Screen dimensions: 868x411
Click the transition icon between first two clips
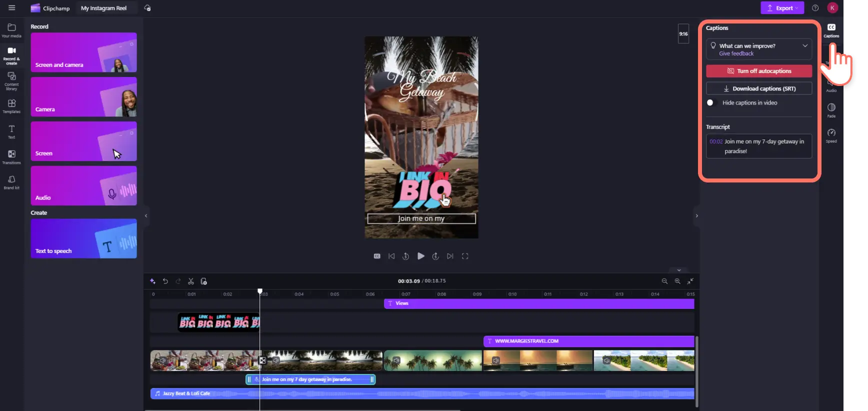[x=262, y=360]
